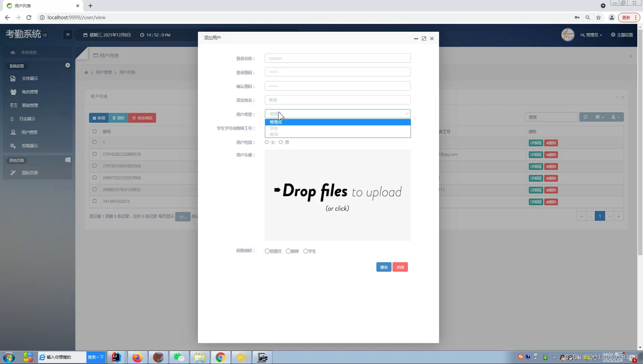Reload the page with browser refresh icon
Viewport: 643px width, 364px height.
pyautogui.click(x=29, y=17)
